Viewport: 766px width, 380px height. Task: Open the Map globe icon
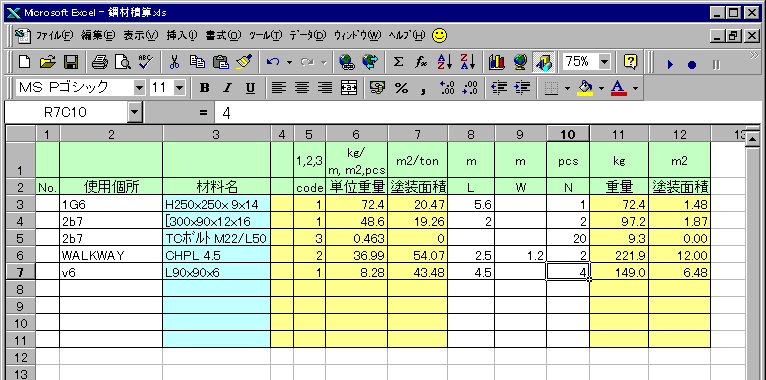click(520, 62)
